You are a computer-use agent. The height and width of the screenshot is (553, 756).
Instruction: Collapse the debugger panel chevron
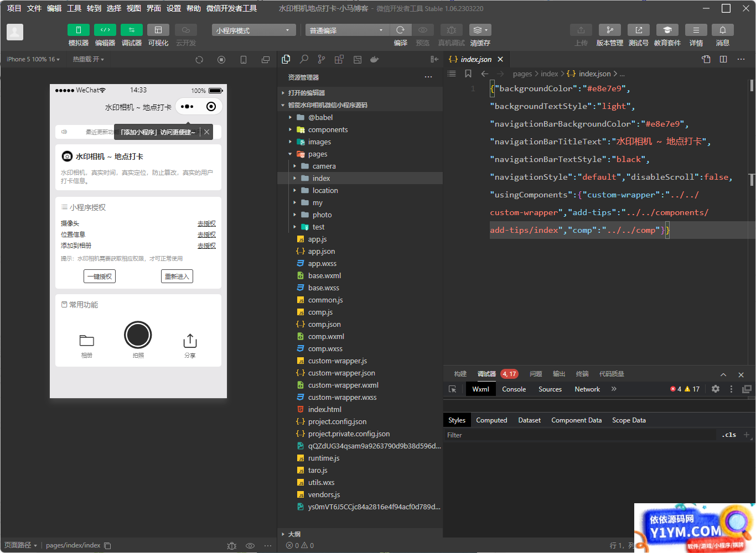[723, 374]
